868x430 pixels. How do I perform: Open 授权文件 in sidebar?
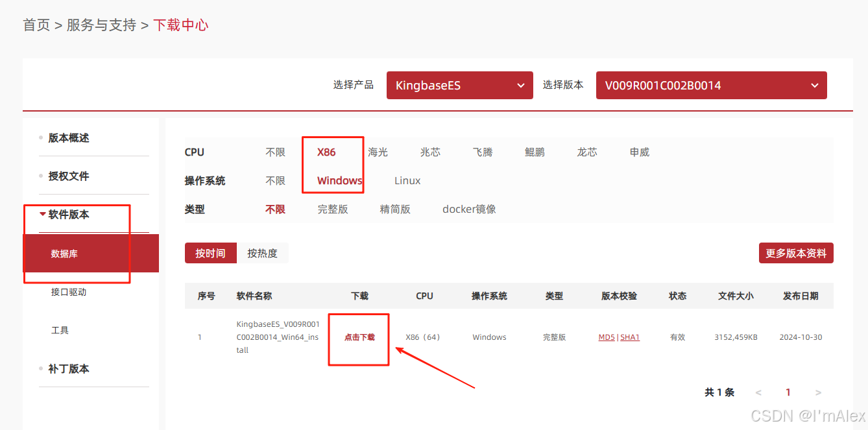coord(69,176)
